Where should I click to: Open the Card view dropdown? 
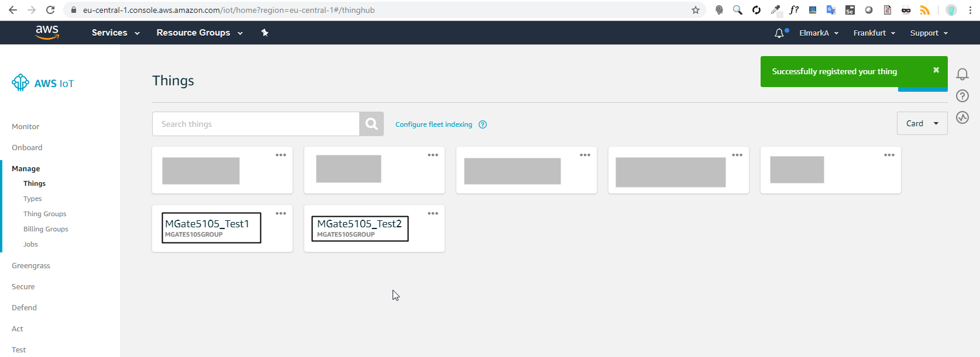coord(922,123)
